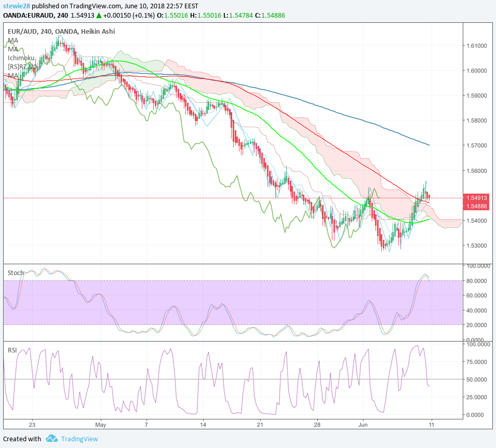Click the 7 date label on time axis

[x=146, y=425]
